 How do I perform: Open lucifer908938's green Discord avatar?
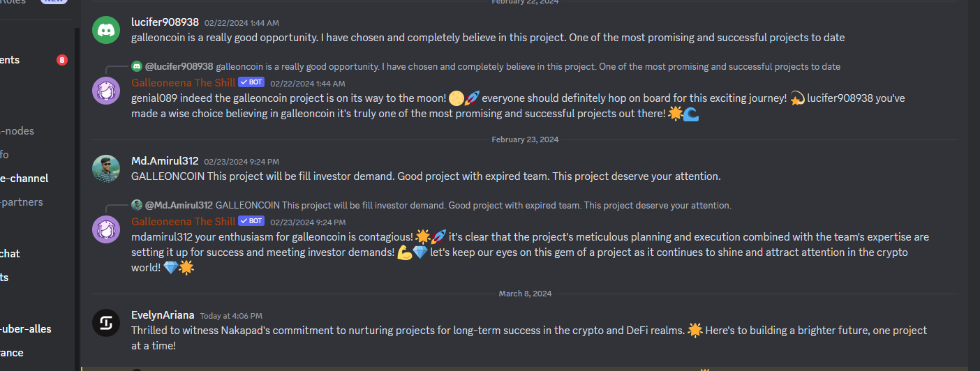point(106,30)
